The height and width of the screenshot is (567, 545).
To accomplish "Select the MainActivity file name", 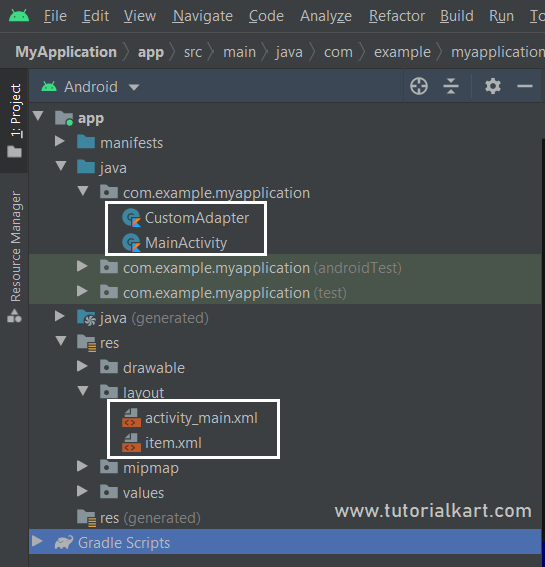I will [x=186, y=243].
